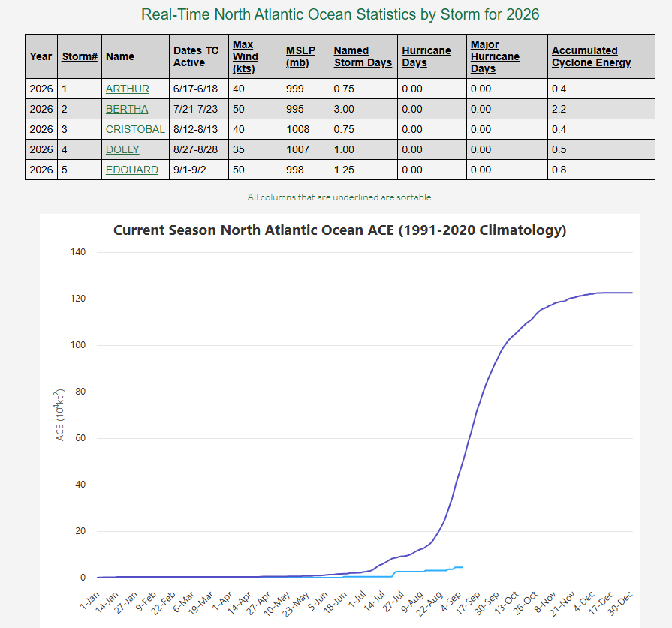
Task: Open the DOLLY storm link
Action: tap(122, 149)
